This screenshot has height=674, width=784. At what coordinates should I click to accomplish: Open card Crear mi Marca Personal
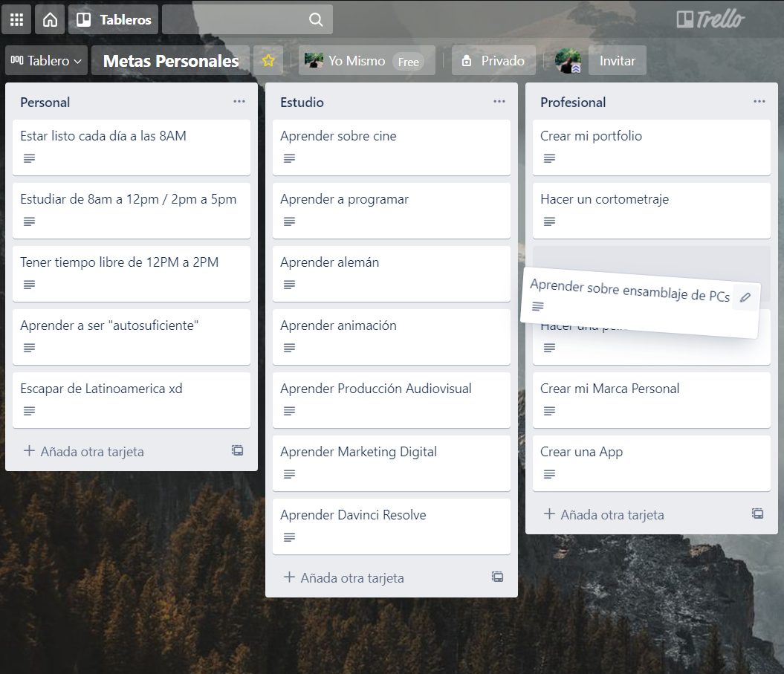[x=652, y=400]
